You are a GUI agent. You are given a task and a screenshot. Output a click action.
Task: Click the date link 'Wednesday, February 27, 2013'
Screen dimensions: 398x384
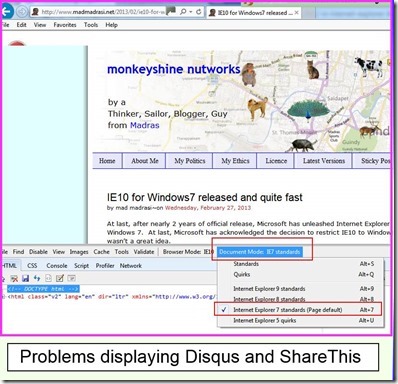[208, 208]
